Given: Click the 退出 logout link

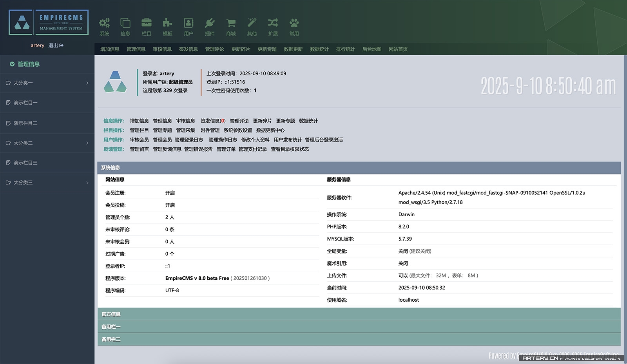Looking at the screenshot, I should click(53, 45).
